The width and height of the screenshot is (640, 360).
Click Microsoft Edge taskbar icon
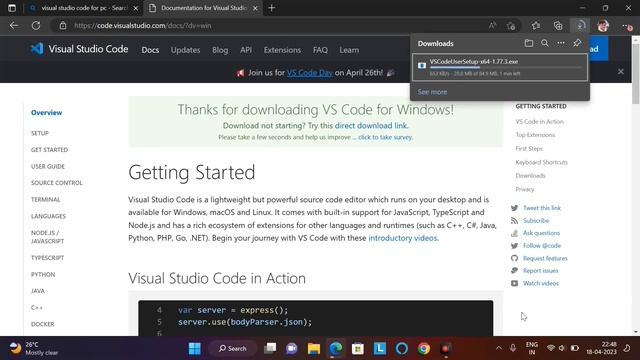(x=336, y=348)
